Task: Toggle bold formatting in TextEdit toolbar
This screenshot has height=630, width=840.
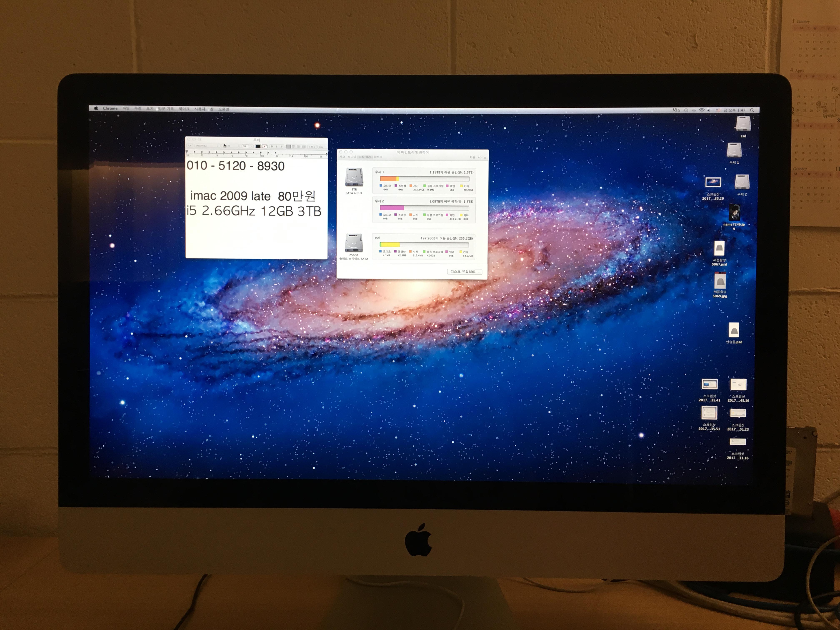Action: click(272, 147)
